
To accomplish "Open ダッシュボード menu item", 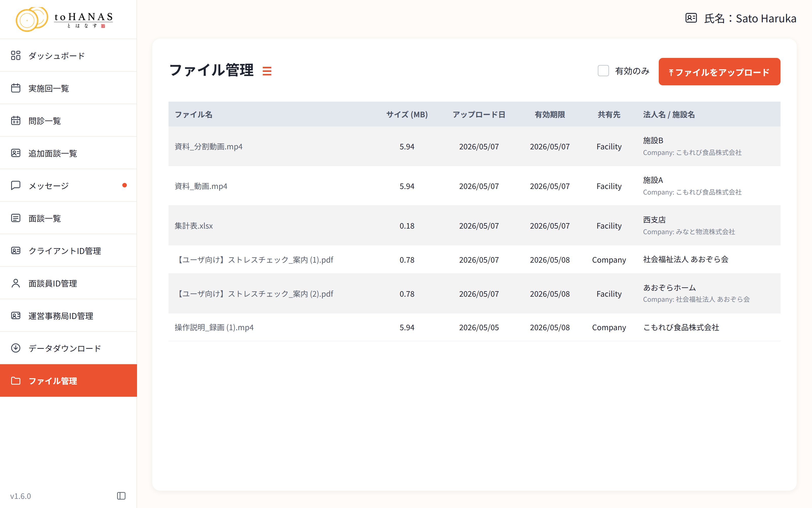I will point(69,55).
